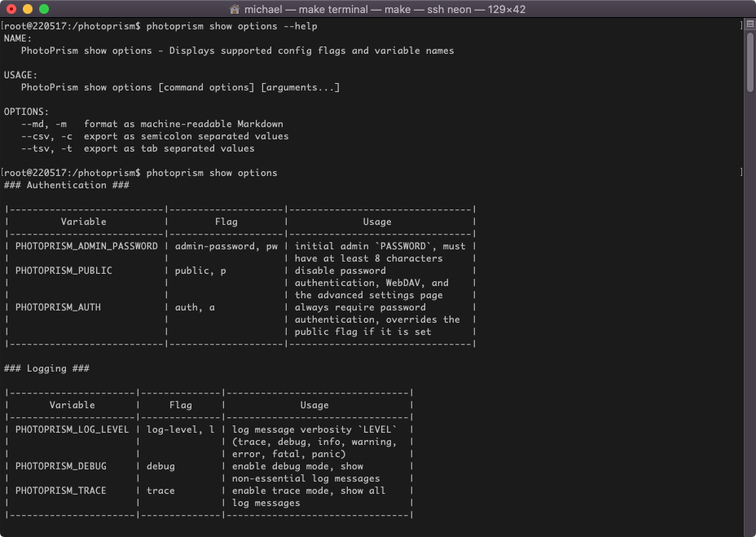Screen dimensions: 756x537
Task: Click 'Usage' header in Logging table
Action: 314,405
